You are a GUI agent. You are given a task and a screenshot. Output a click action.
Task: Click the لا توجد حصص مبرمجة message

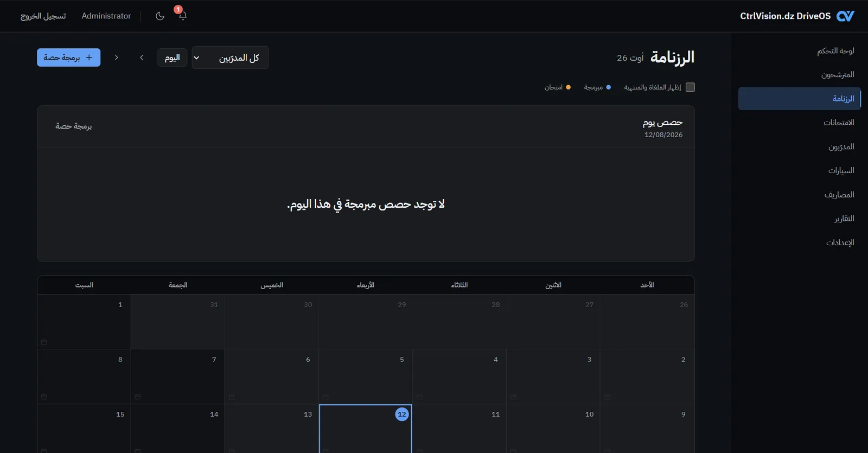[x=366, y=204]
